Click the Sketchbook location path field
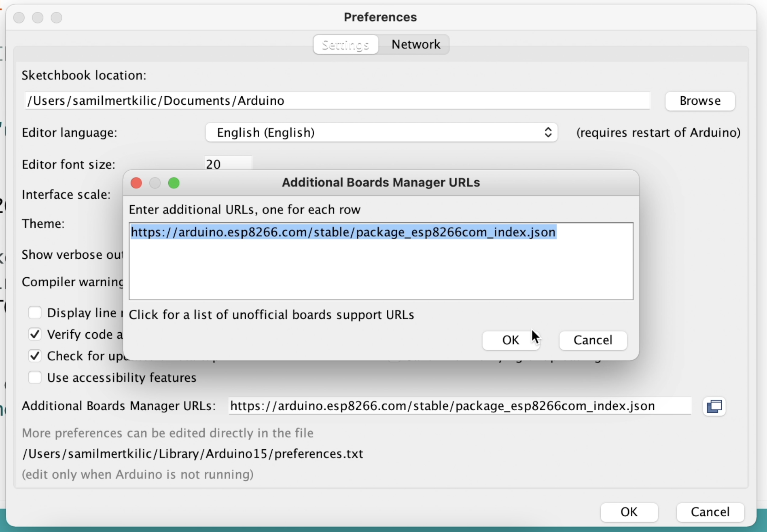Viewport: 767px width, 532px height. pos(337,101)
